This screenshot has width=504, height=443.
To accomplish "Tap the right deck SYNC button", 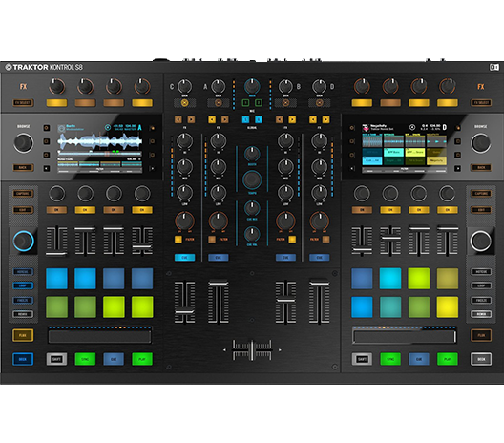I will pos(390,359).
